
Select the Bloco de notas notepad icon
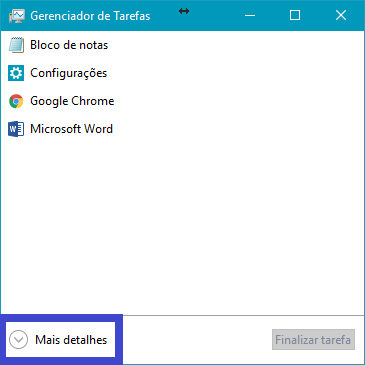pos(16,45)
